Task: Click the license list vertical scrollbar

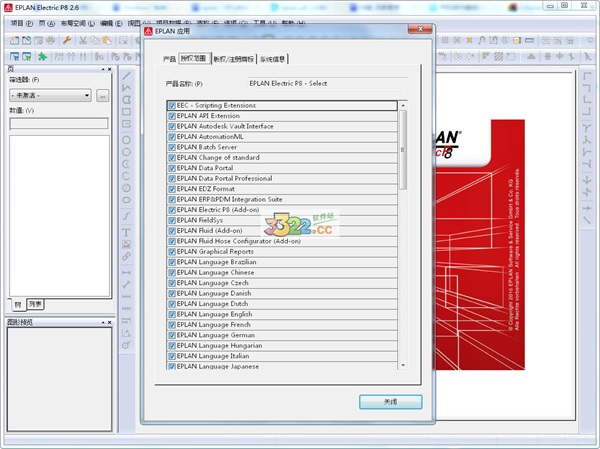Action: click(403, 150)
